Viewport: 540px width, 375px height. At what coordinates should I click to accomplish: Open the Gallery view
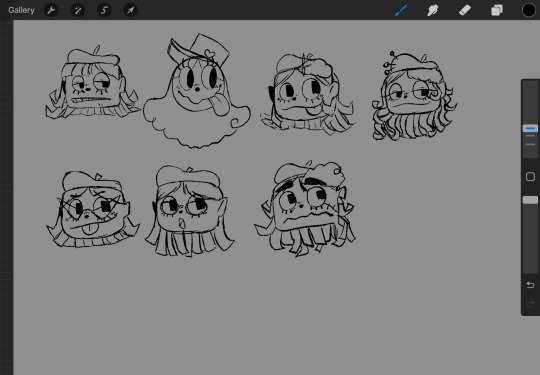pos(21,10)
